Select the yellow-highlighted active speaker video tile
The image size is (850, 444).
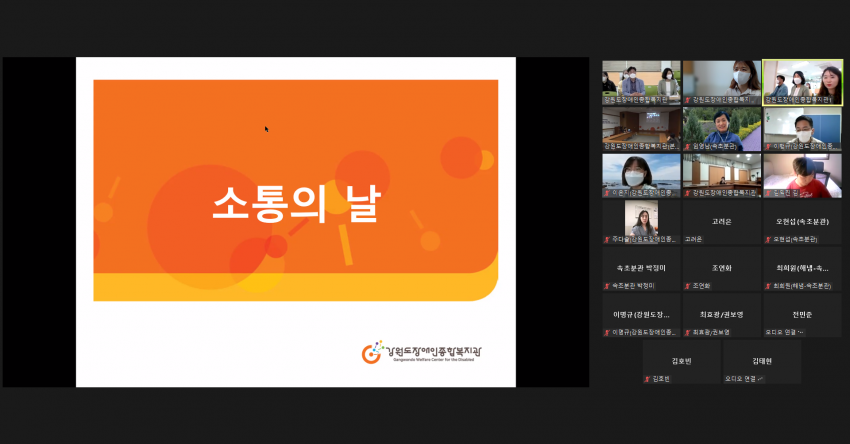click(x=803, y=82)
